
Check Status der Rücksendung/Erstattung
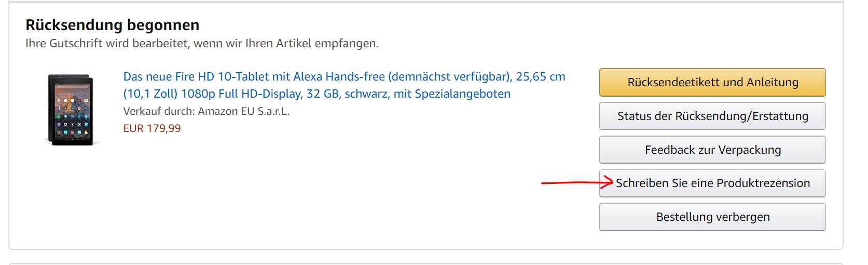(x=712, y=116)
